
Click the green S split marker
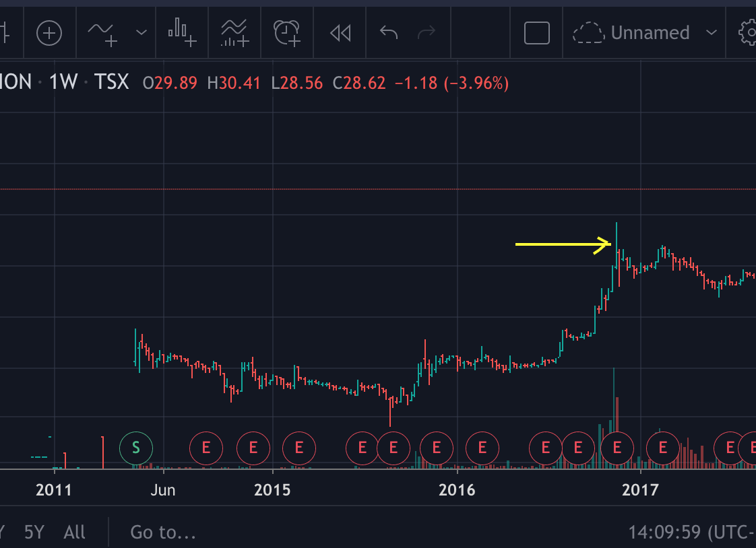136,448
